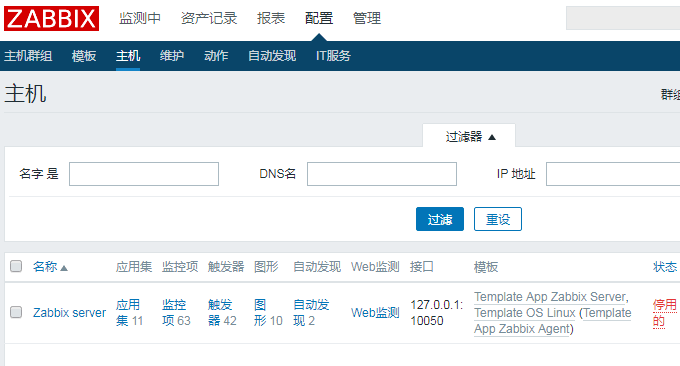680x366 pixels.
Task: Click the 名字 是 input field
Action: [144, 174]
